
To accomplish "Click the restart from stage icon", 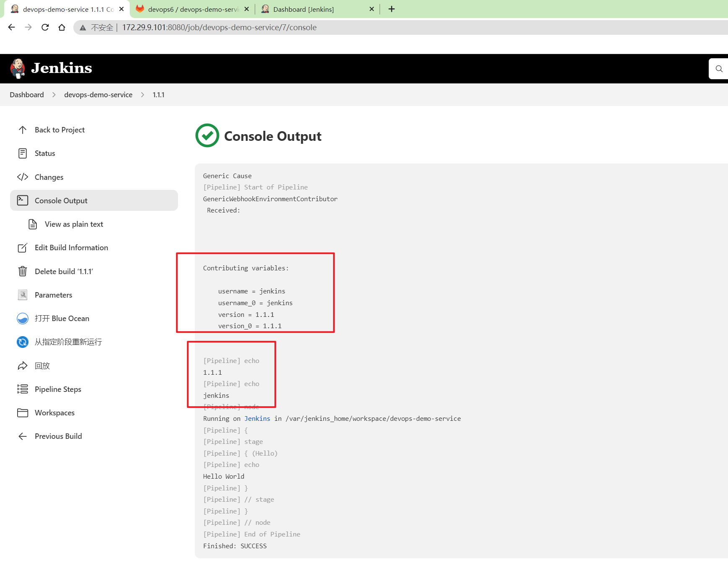I will pos(23,342).
